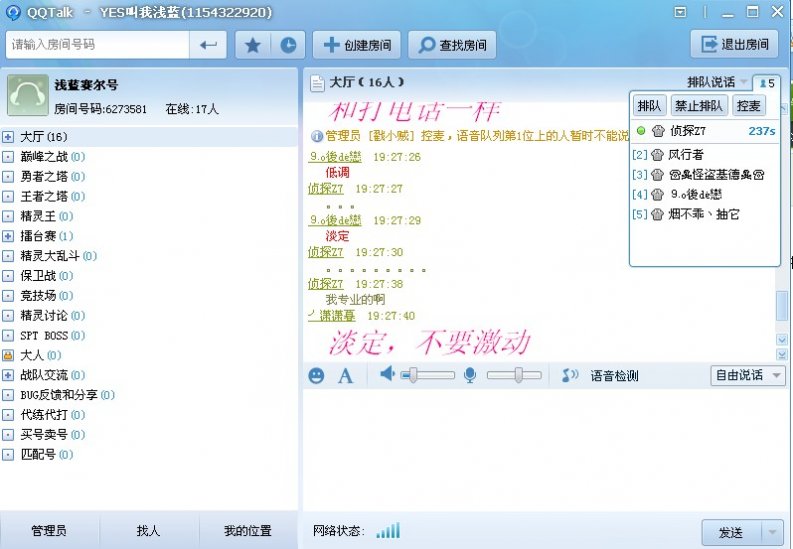The width and height of the screenshot is (793, 549).
Task: Click the 大厅 document icon in chat header
Action: (317, 83)
